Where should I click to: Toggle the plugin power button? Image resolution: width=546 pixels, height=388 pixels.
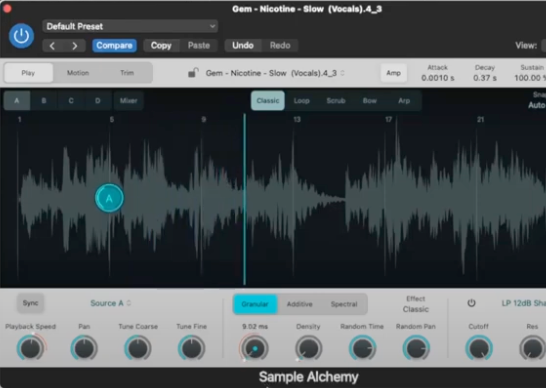(x=21, y=36)
